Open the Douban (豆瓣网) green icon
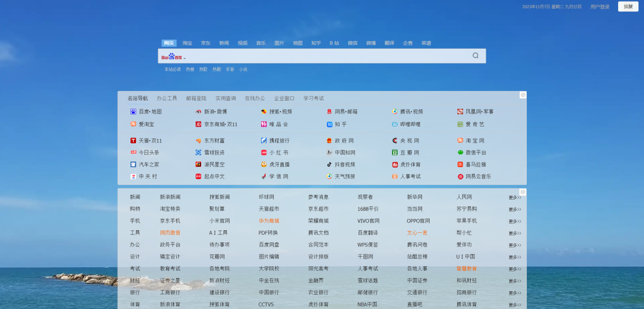Viewport: 644px width, 309px height. click(395, 152)
